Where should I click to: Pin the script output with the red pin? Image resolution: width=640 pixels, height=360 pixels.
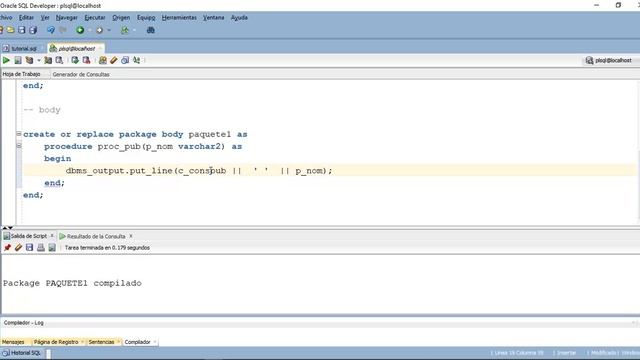point(7,248)
